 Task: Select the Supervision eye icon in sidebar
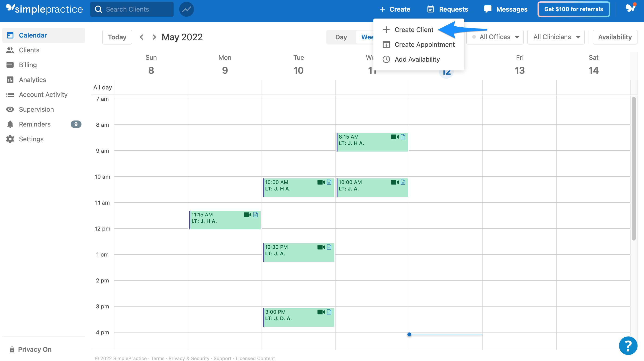coord(10,109)
